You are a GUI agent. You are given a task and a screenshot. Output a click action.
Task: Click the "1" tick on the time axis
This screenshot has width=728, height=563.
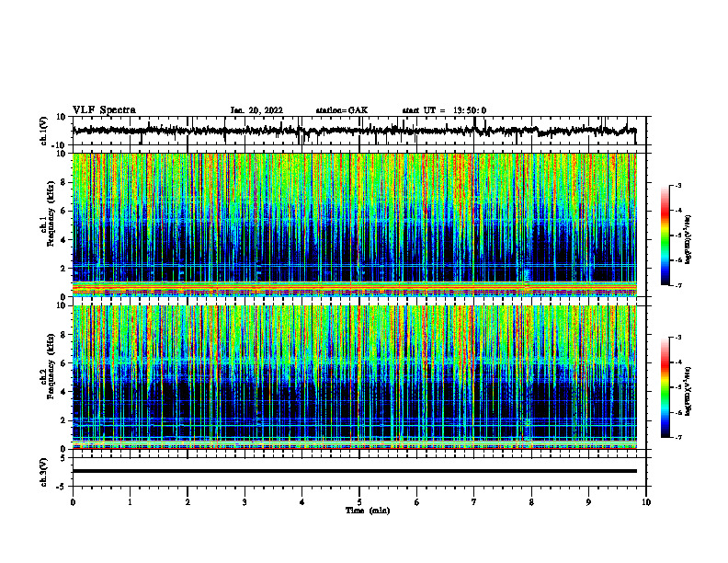coord(130,502)
